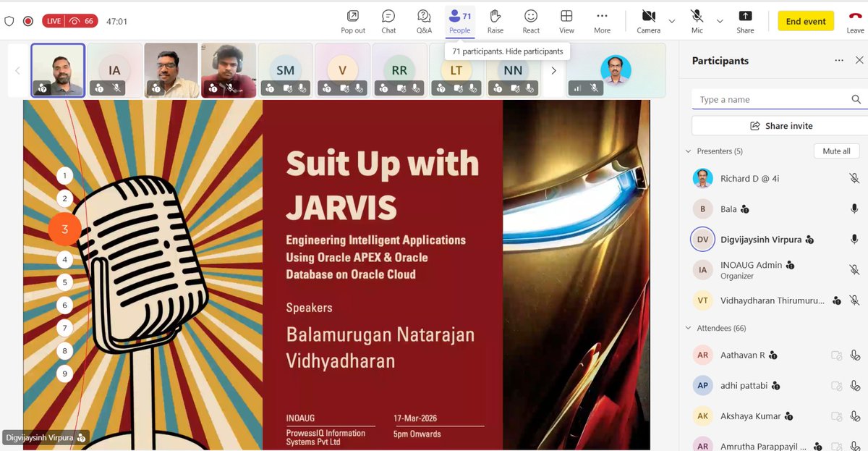868x451 pixels.
Task: Click the AP avatar of adhi pattabi
Action: coord(702,386)
